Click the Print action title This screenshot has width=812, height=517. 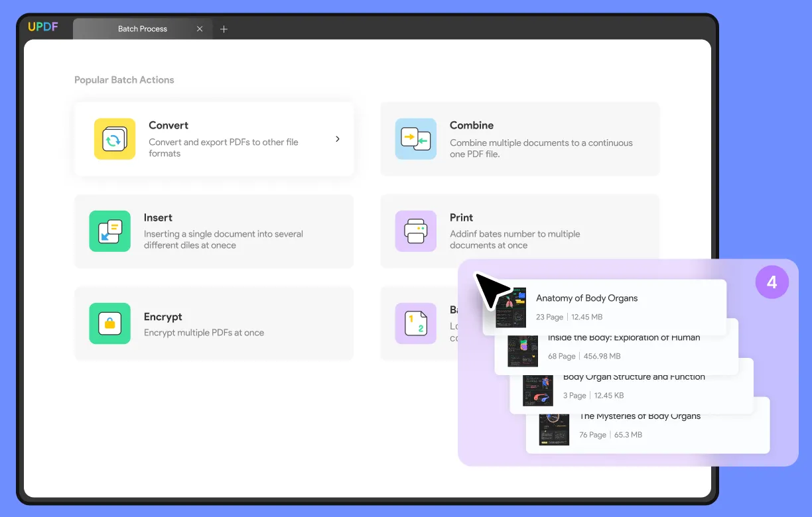pyautogui.click(x=461, y=217)
